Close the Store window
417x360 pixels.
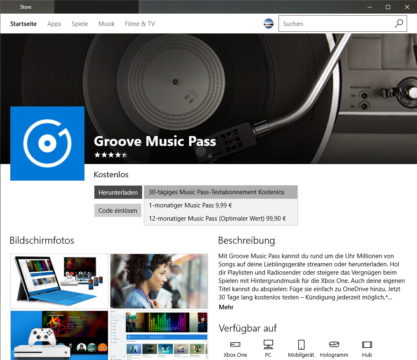point(407,7)
